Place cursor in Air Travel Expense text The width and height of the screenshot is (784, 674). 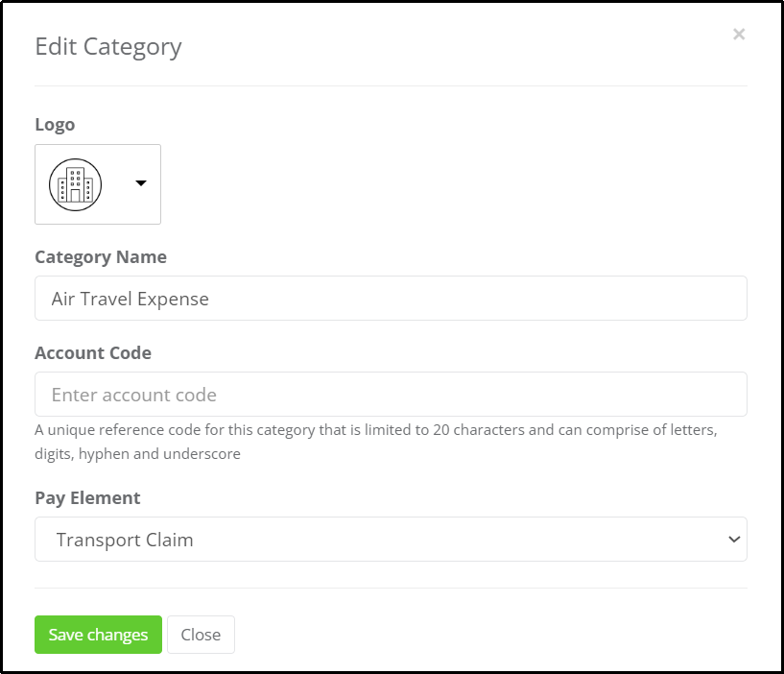point(130,299)
